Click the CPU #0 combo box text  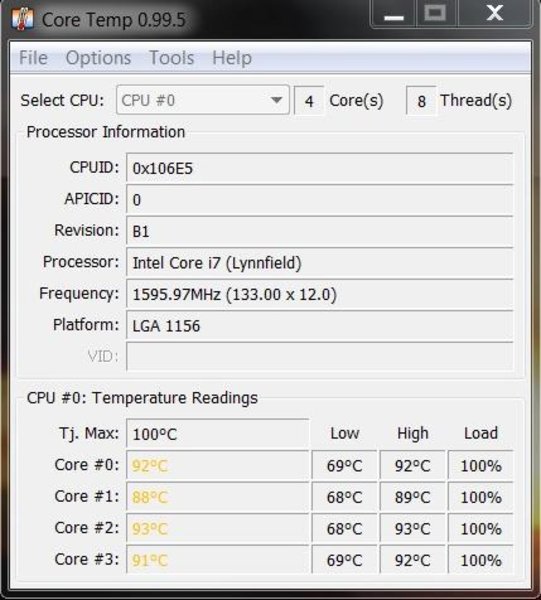148,101
